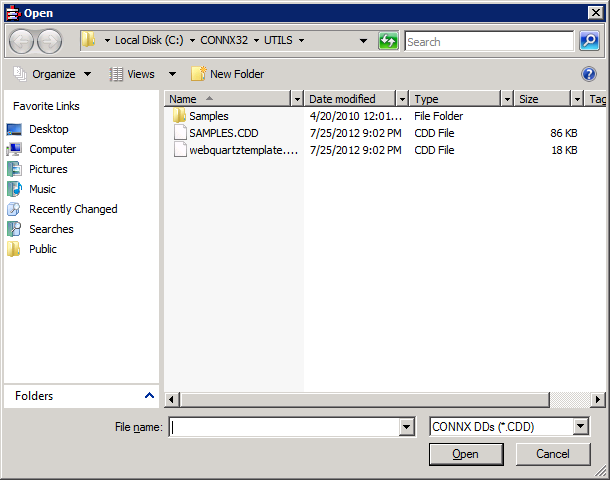Open Desktop in Favorite Links
Screen dimensions: 610x480
coord(48,129)
